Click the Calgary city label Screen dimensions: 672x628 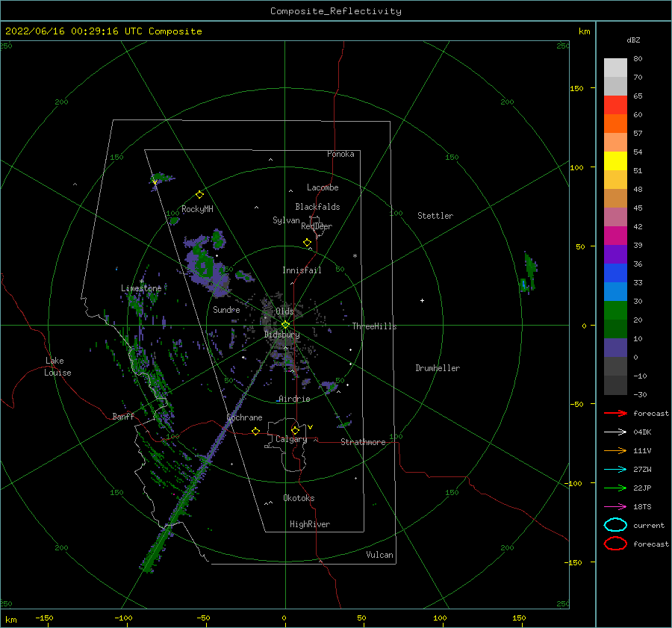[291, 439]
